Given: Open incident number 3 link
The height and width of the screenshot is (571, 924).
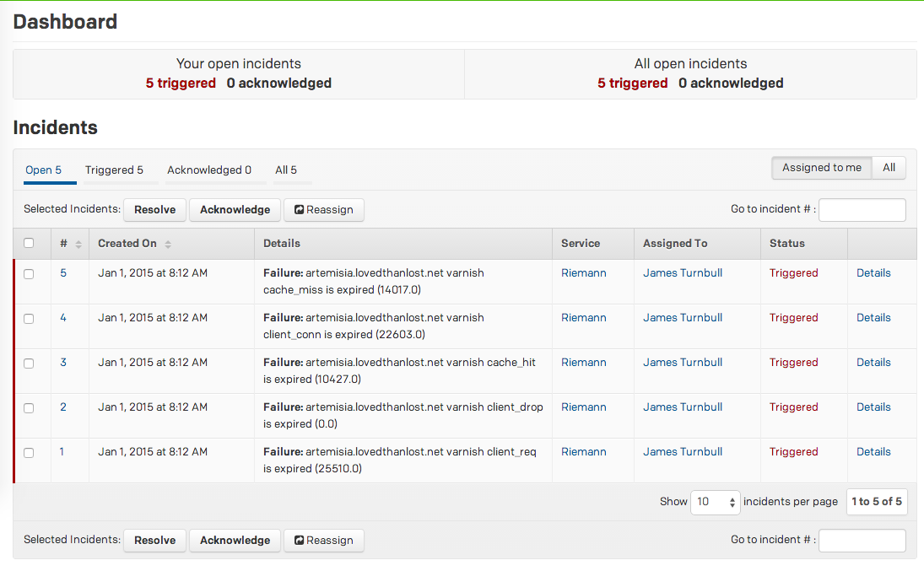Looking at the screenshot, I should pos(63,363).
